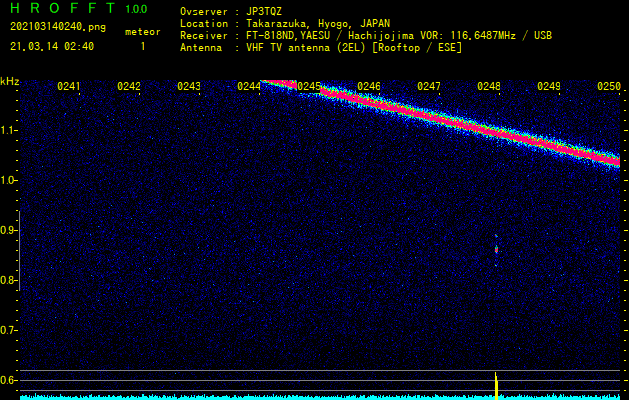The height and width of the screenshot is (400, 629).
Task: Click the 0246 time axis label
Action: 369,87
